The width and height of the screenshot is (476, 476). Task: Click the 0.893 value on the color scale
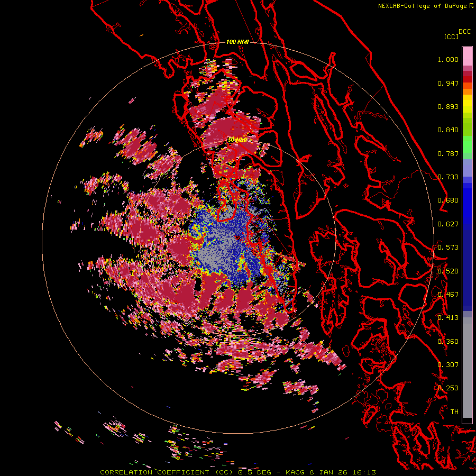[x=448, y=106]
